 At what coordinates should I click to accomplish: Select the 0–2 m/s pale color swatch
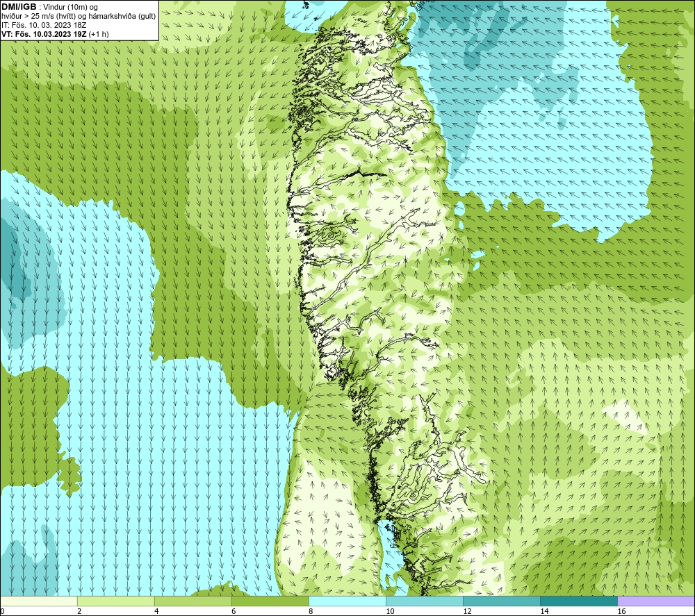39,601
